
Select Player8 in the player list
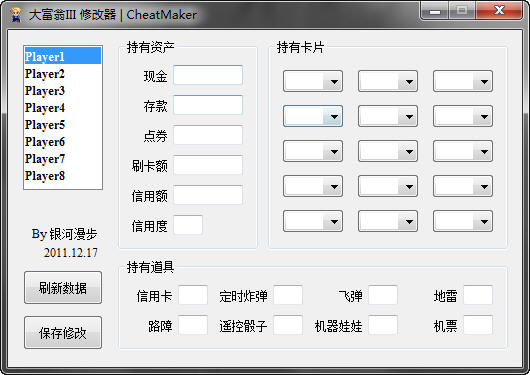[x=63, y=176]
